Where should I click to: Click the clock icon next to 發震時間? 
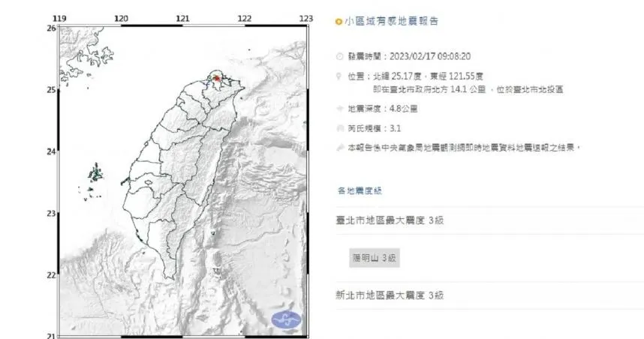[339, 56]
